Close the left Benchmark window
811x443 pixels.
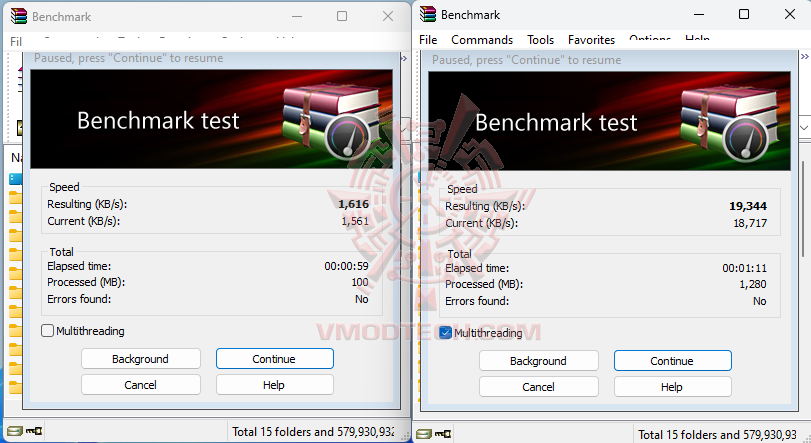[x=388, y=17]
